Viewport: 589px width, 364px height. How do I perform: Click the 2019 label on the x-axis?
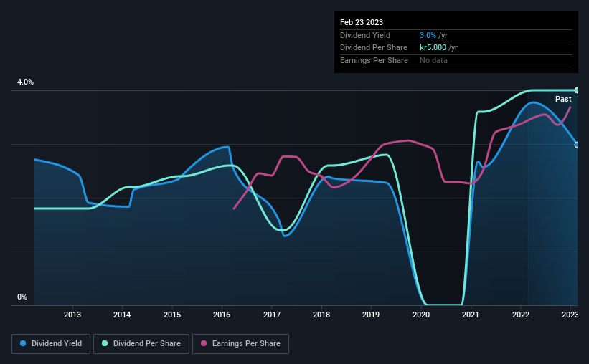pyautogui.click(x=371, y=315)
